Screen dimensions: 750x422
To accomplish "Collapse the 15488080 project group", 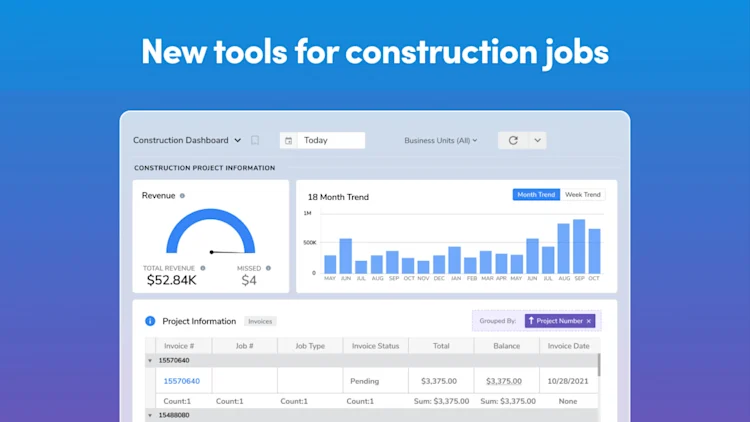I will click(x=150, y=415).
